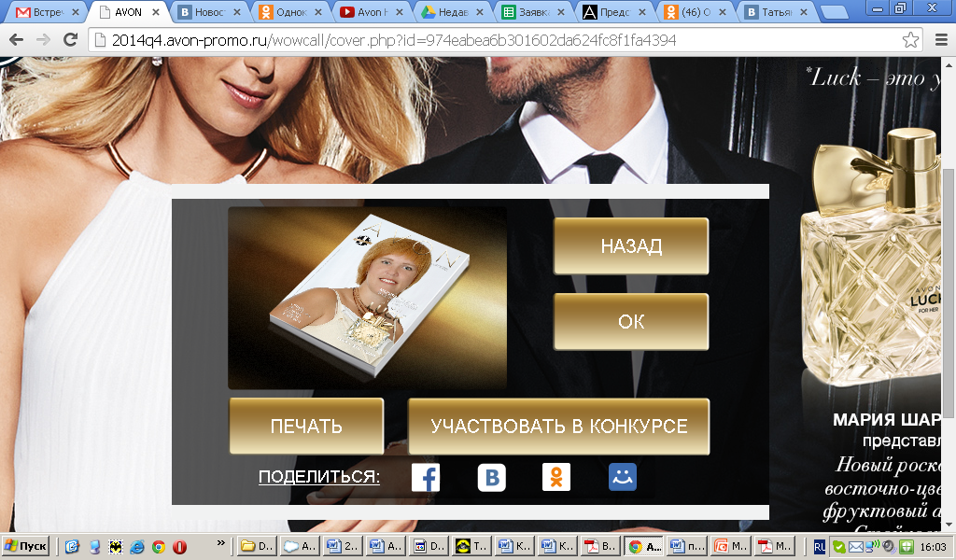956x560 pixels.
Task: Close the active AVON tab
Action: [156, 12]
